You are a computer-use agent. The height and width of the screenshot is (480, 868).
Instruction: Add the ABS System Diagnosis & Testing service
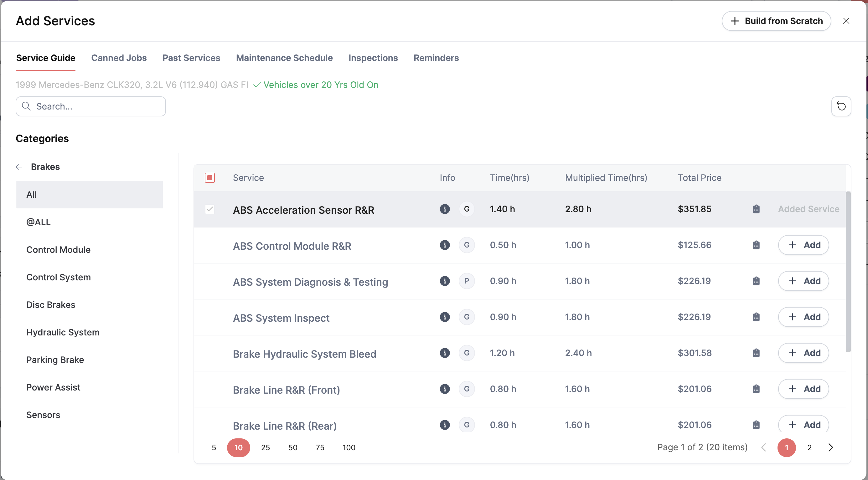[x=803, y=281]
